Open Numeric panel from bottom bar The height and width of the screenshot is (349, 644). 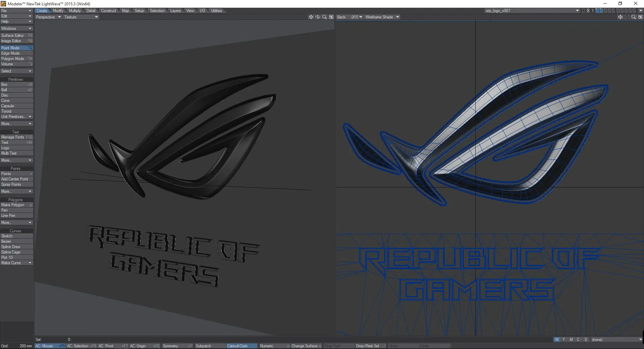click(274, 346)
